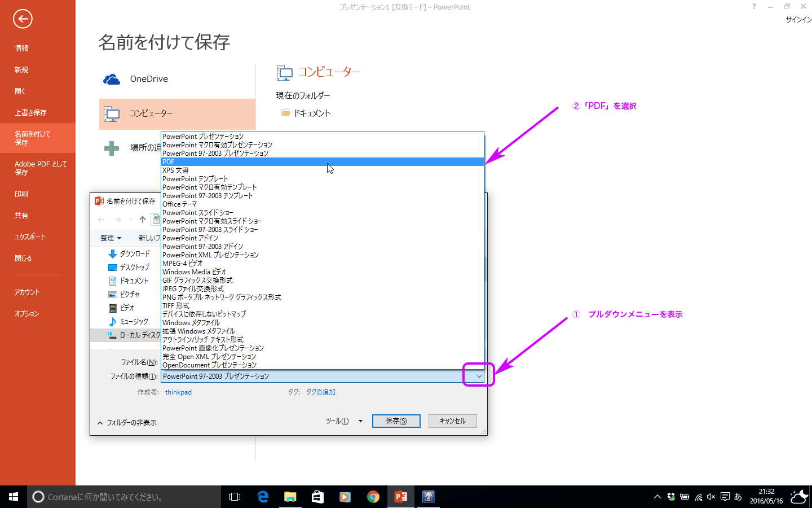Screen dimensions: 812x508
Task: Open File Explorer from taskbar
Action: click(290, 497)
